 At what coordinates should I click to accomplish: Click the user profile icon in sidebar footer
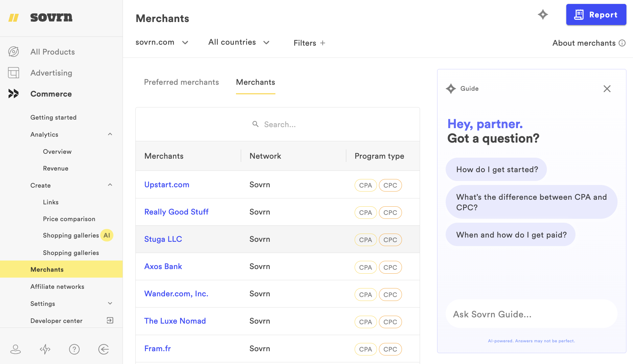(x=15, y=349)
